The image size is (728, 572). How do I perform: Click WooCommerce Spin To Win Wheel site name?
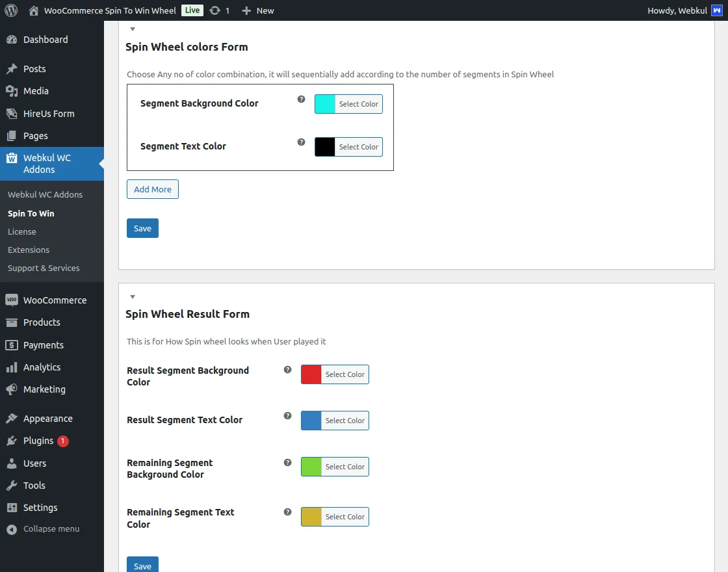coord(110,10)
